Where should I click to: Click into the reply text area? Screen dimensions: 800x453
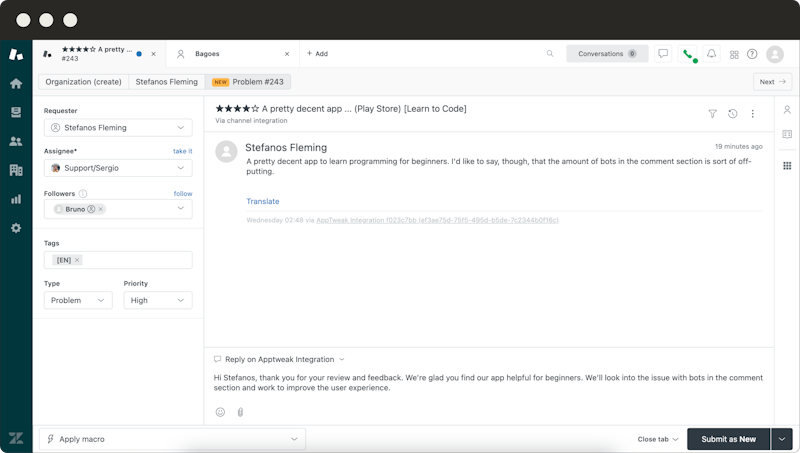pyautogui.click(x=488, y=383)
